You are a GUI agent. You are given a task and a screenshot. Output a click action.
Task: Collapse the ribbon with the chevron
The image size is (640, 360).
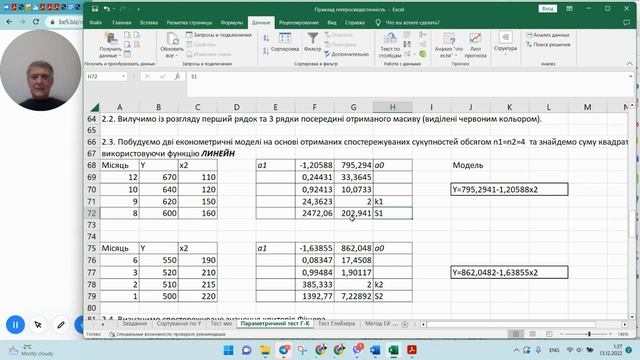(x=629, y=64)
